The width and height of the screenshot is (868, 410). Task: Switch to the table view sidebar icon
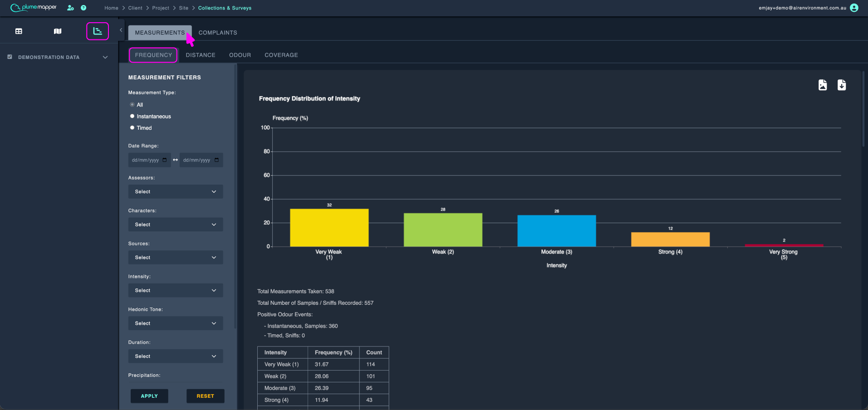pos(19,31)
